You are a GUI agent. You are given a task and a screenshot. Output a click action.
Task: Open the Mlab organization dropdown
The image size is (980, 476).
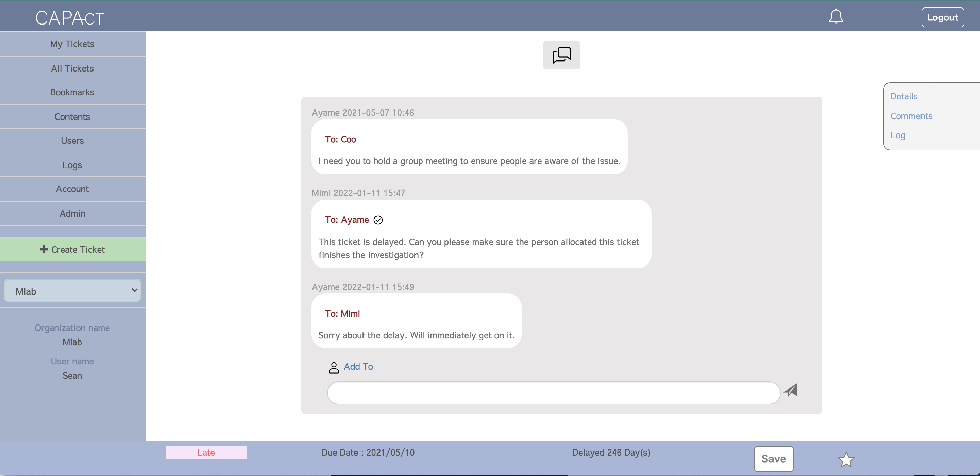pyautogui.click(x=72, y=291)
